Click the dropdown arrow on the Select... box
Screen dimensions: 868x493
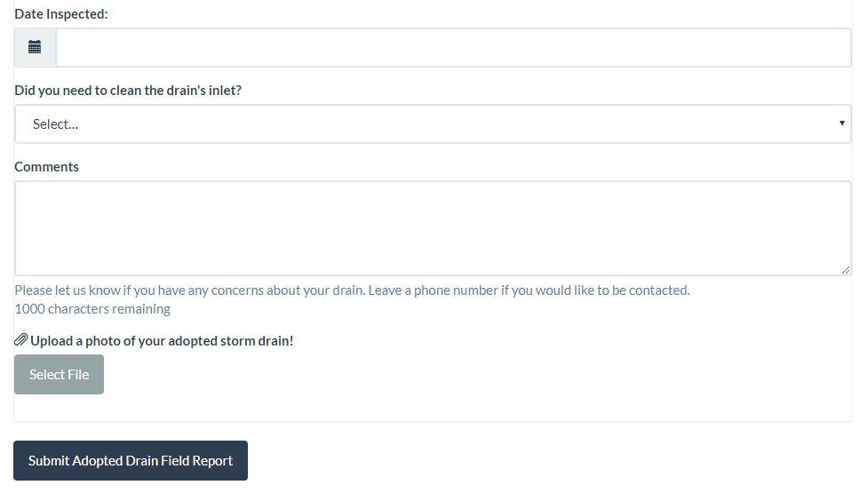(842, 123)
